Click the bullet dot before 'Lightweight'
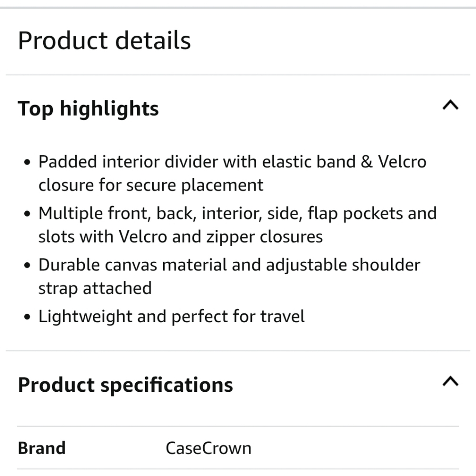The image size is (476, 476). (27, 317)
